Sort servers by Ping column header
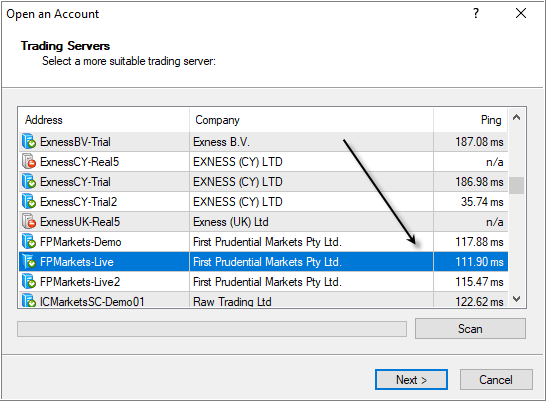 (x=471, y=120)
